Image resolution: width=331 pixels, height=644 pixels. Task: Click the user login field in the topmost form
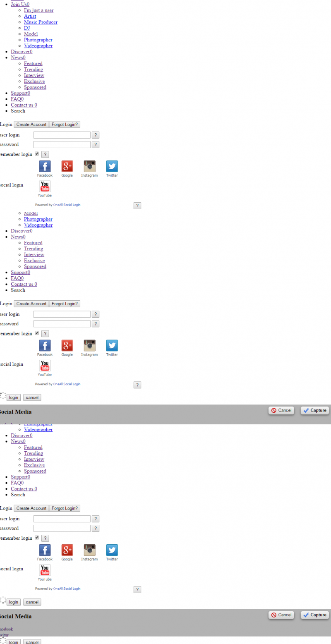coord(62,135)
